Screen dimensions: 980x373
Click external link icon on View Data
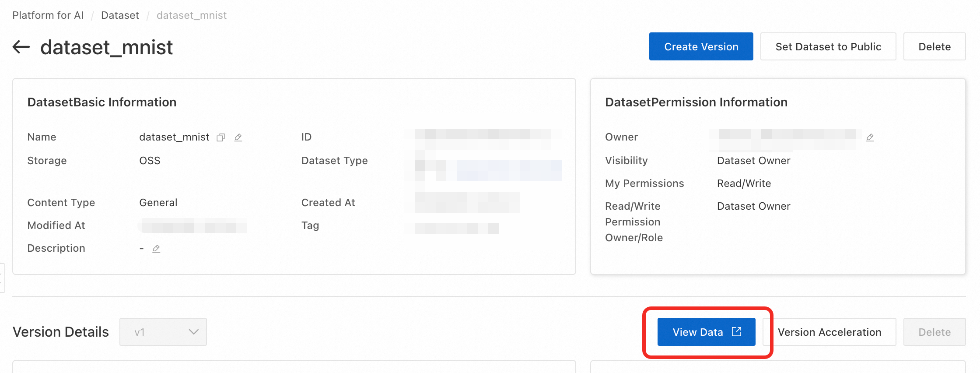(x=737, y=332)
